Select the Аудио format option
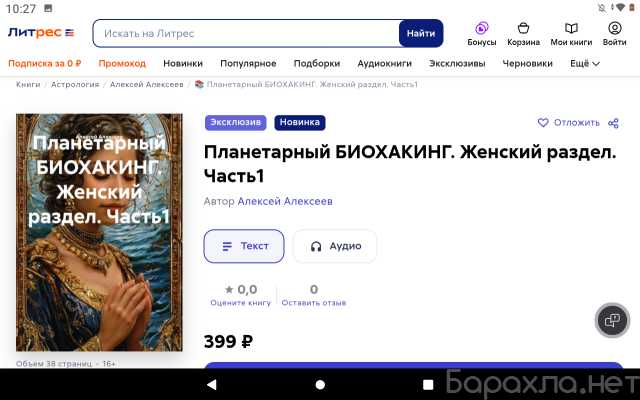 click(335, 246)
